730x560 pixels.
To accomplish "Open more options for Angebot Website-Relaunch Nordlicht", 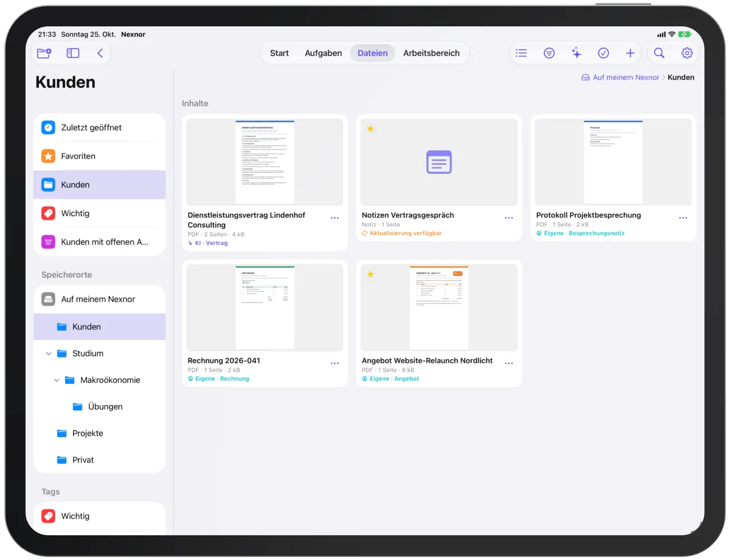I will [x=509, y=364].
